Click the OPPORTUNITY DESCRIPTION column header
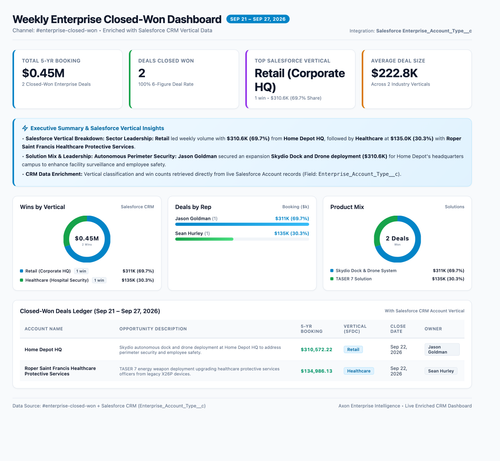 pyautogui.click(x=153, y=329)
